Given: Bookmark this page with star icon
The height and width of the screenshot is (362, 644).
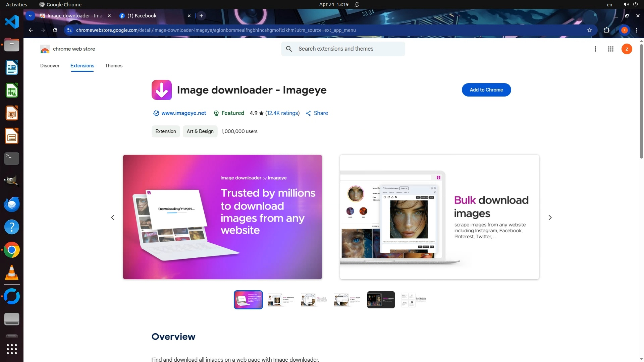Looking at the screenshot, I should 590,30.
